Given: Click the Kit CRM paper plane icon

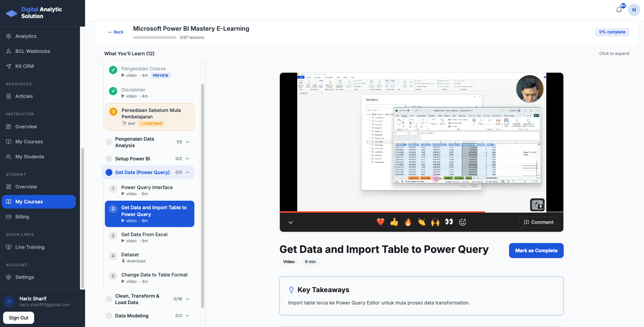Looking at the screenshot, I should click(9, 66).
